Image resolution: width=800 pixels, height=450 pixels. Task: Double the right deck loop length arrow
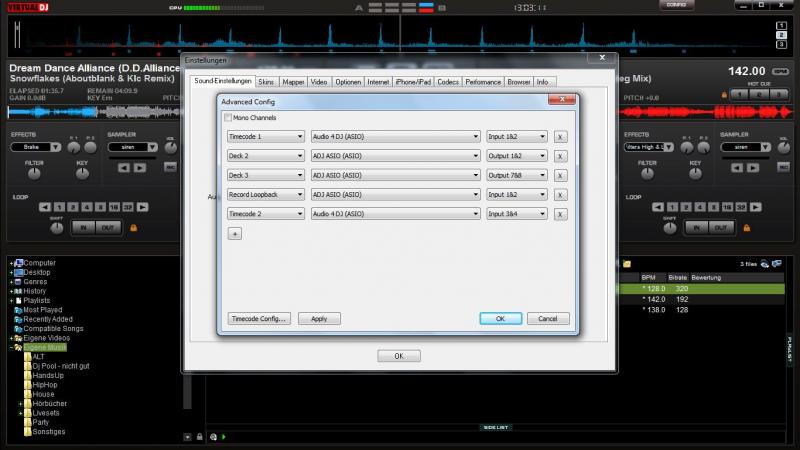(756, 207)
